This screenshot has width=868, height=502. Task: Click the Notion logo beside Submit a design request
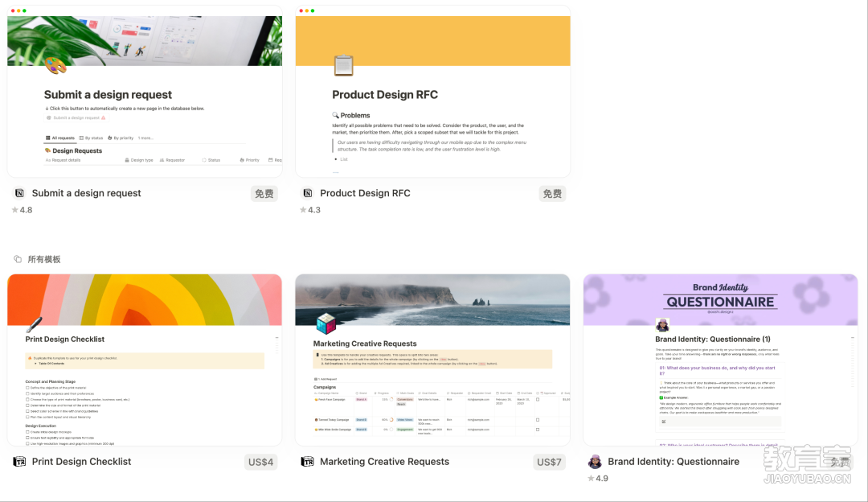pos(19,193)
